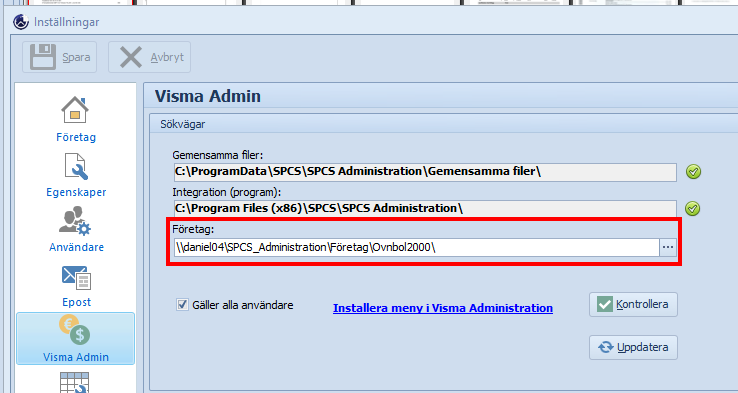This screenshot has height=393, width=738.
Task: Click the Uppdatera button
Action: (633, 347)
